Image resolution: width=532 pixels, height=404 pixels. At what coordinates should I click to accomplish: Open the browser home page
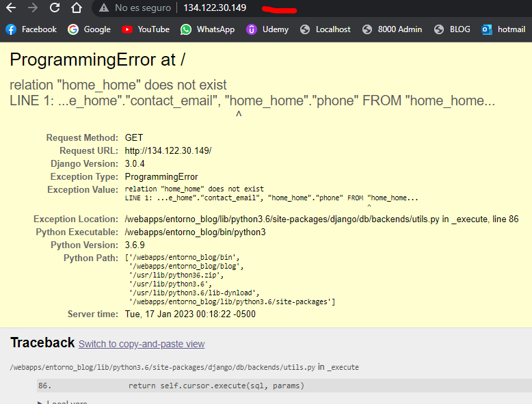(77, 8)
